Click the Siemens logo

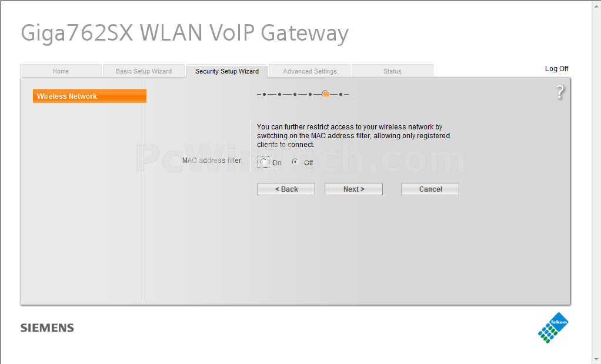click(47, 328)
